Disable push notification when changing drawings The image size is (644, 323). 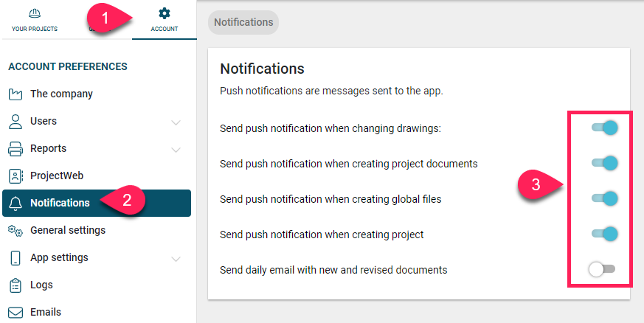tap(605, 128)
